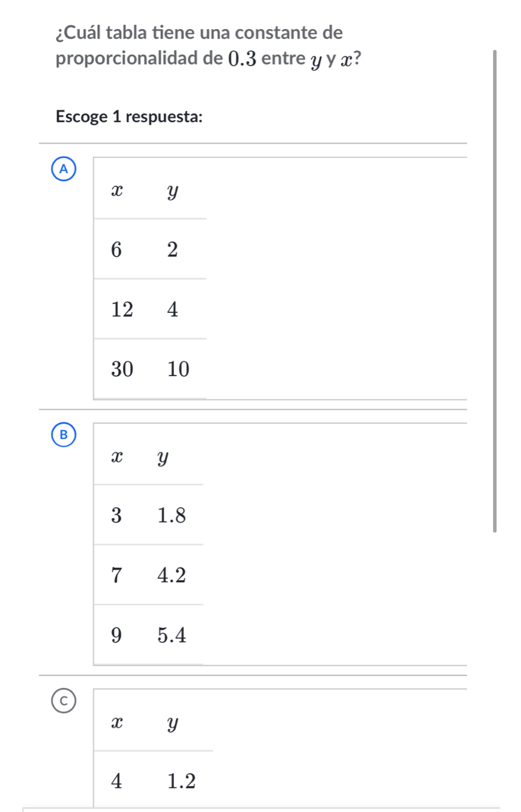521x812 pixels.
Task: Click the value 30 in table A
Action: click(122, 370)
